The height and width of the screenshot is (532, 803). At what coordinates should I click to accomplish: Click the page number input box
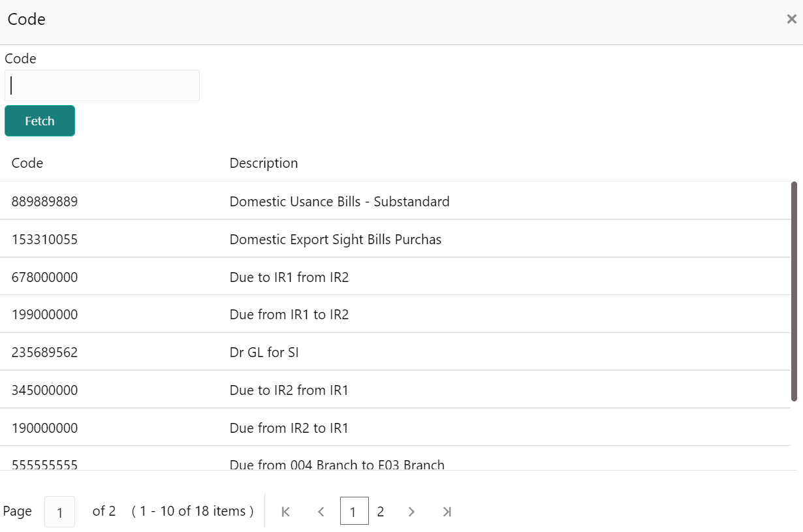[59, 512]
